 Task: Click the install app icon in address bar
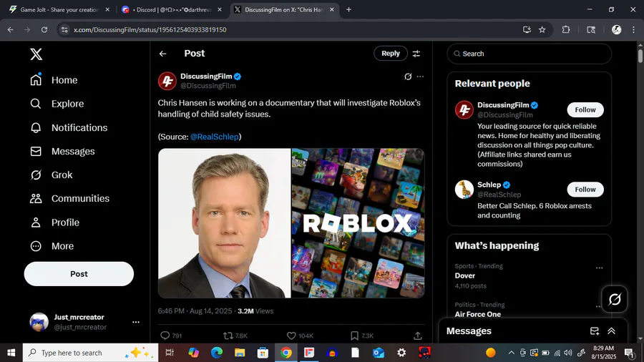pos(527,29)
